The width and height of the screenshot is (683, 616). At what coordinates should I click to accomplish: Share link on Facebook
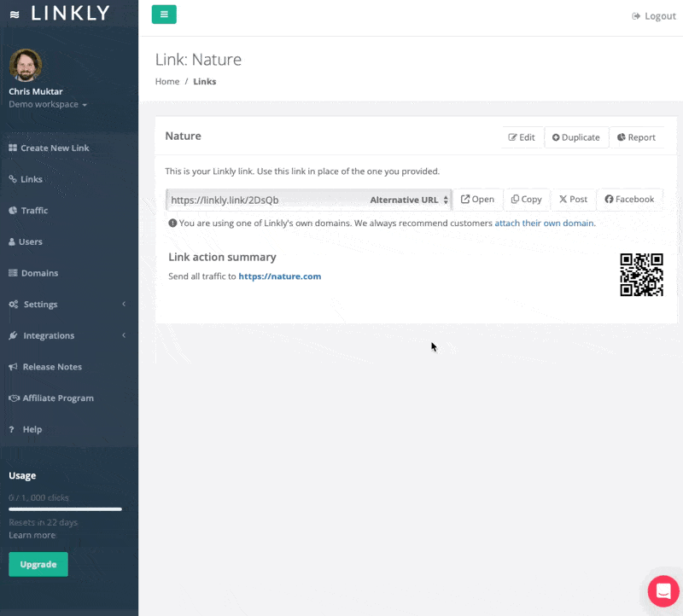click(629, 200)
